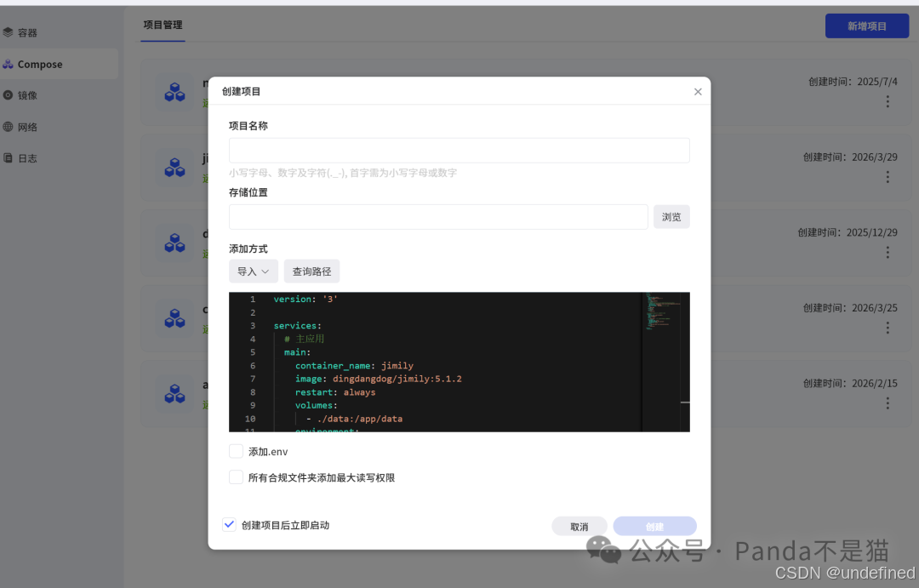Click the compose icon of the 2026/3/29 project
Screen dimensions: 919x588
tap(174, 168)
